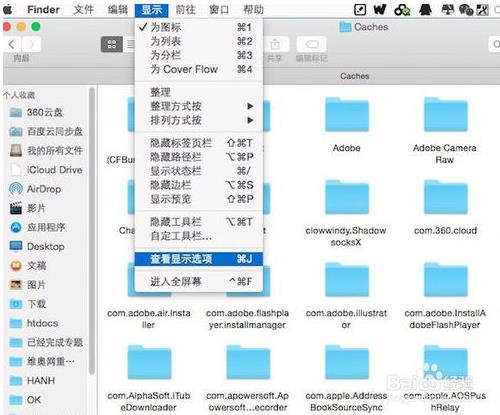Switch to icon view toolbar button
Screen dimensions: 500x415
pos(112,44)
